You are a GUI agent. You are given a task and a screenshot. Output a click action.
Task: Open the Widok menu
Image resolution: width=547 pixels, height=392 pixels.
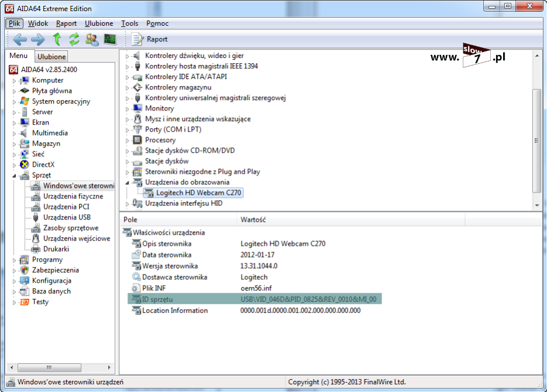point(38,23)
